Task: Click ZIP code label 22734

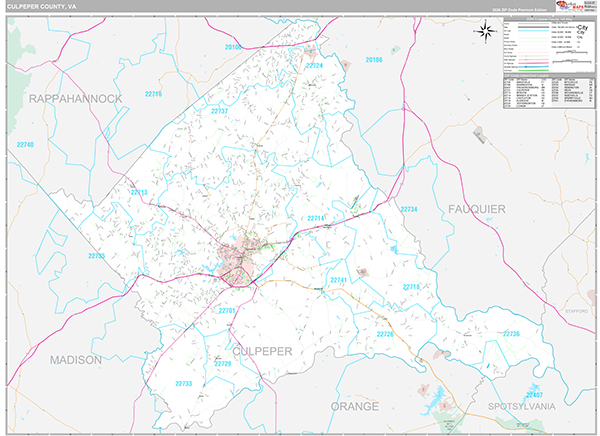Action: [409, 209]
